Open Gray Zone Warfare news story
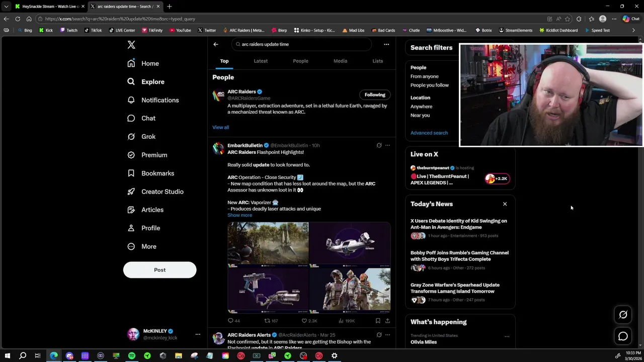The width and height of the screenshot is (644, 362). (x=460, y=293)
